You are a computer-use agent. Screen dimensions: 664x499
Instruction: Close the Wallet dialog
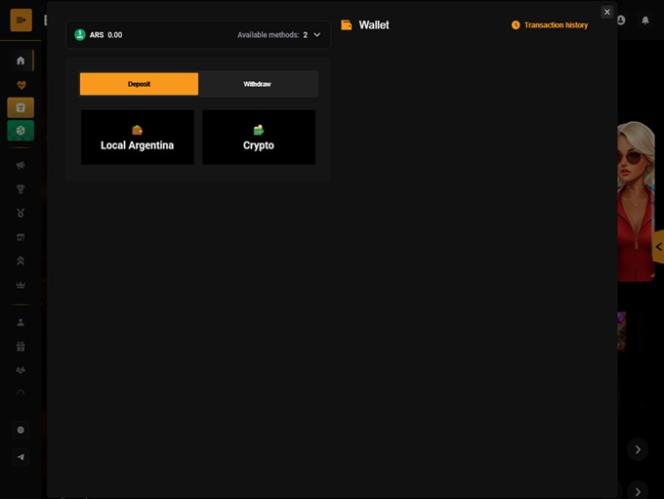click(607, 12)
